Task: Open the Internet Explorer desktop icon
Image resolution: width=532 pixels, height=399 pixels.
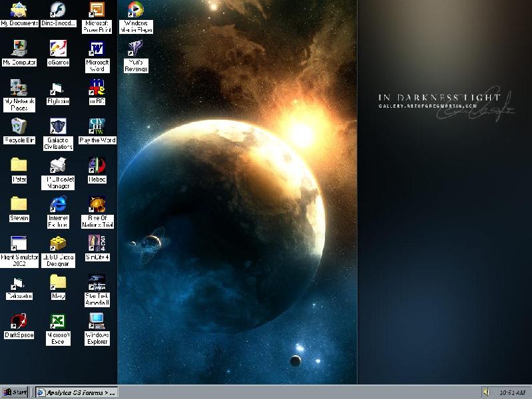Action: [58, 204]
